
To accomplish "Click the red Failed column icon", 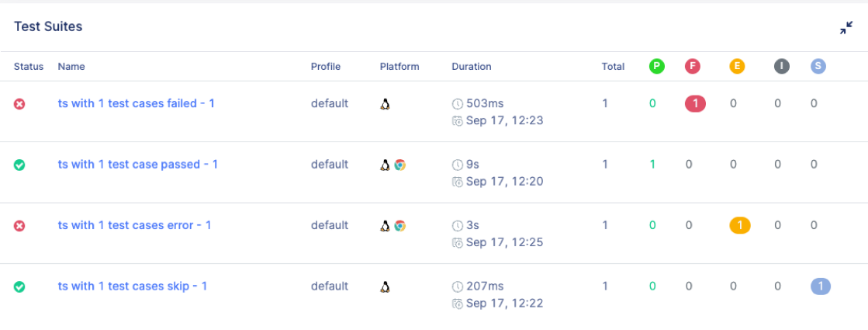I will [x=693, y=67].
